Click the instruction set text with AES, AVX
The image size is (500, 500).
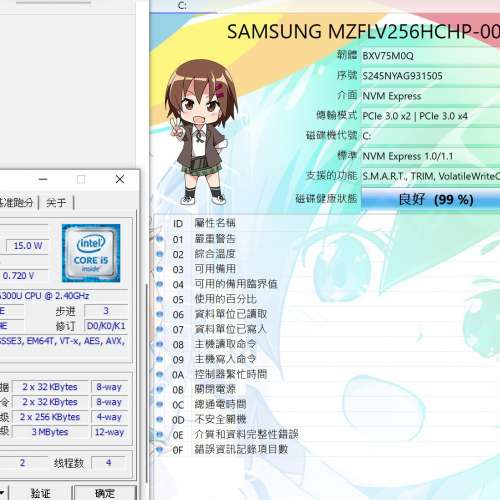pyautogui.click(x=63, y=341)
